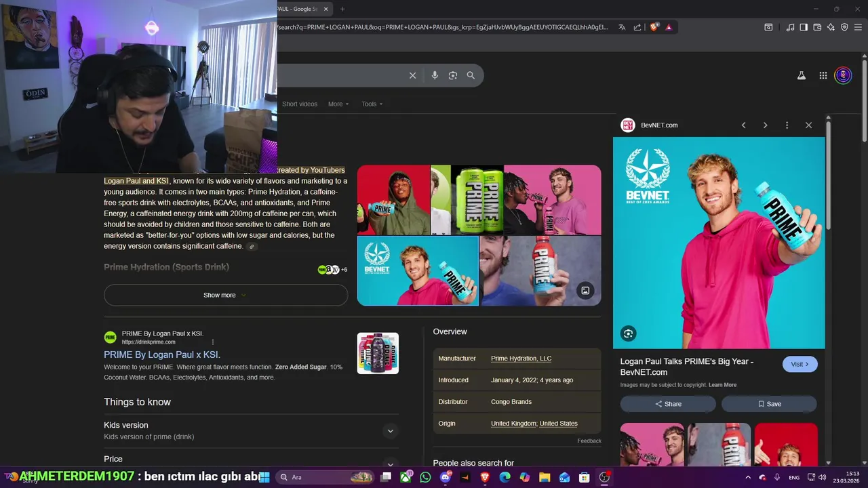Open the drinkprime.com result options menu
Viewport: 868px width, 488px height.
213,342
